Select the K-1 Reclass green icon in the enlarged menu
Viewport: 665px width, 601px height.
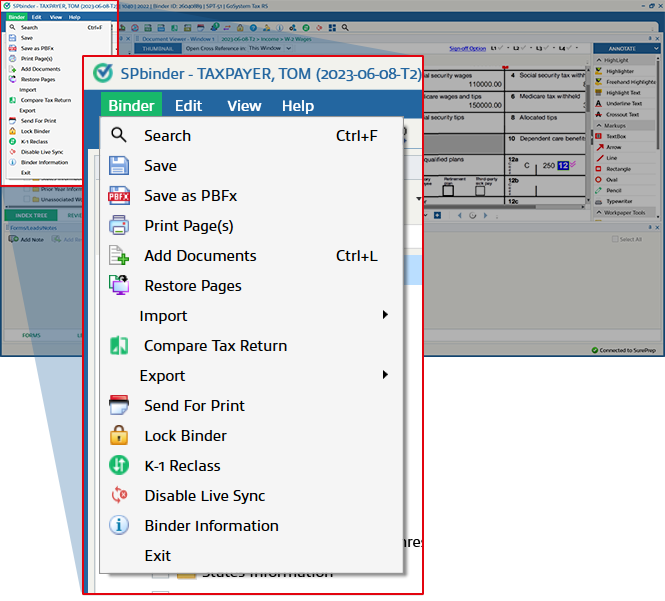119,465
